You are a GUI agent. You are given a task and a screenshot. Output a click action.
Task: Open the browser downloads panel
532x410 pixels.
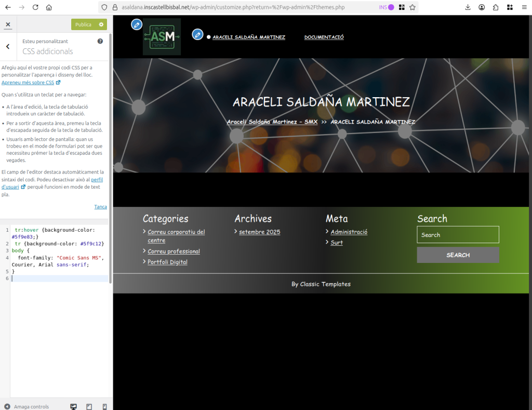coord(468,7)
